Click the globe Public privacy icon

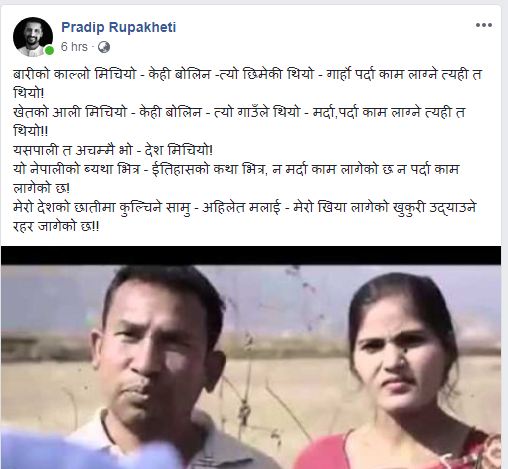(104, 47)
